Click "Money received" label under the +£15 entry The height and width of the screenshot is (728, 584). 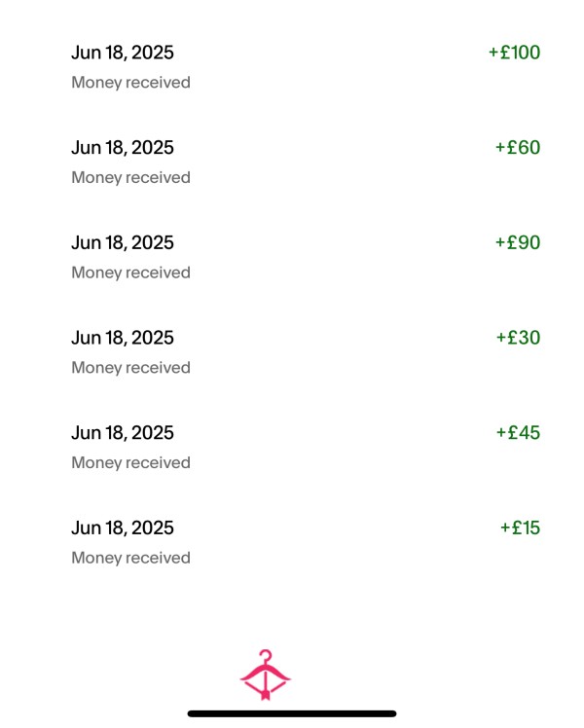[130, 558]
